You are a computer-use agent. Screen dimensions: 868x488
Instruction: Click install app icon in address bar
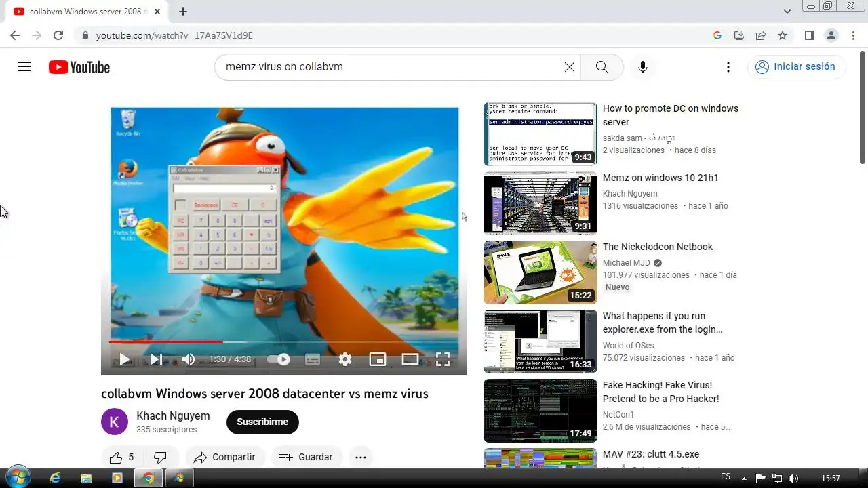point(739,35)
